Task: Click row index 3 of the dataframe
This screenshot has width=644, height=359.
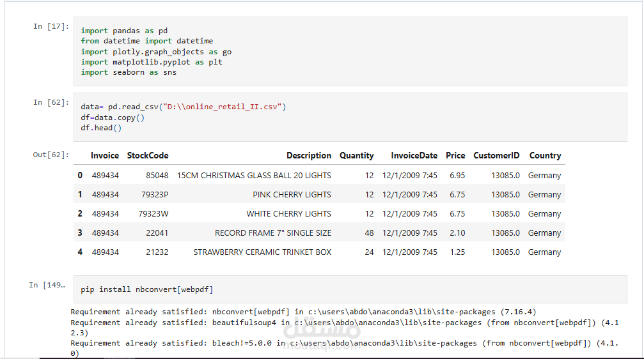Action: click(80, 233)
